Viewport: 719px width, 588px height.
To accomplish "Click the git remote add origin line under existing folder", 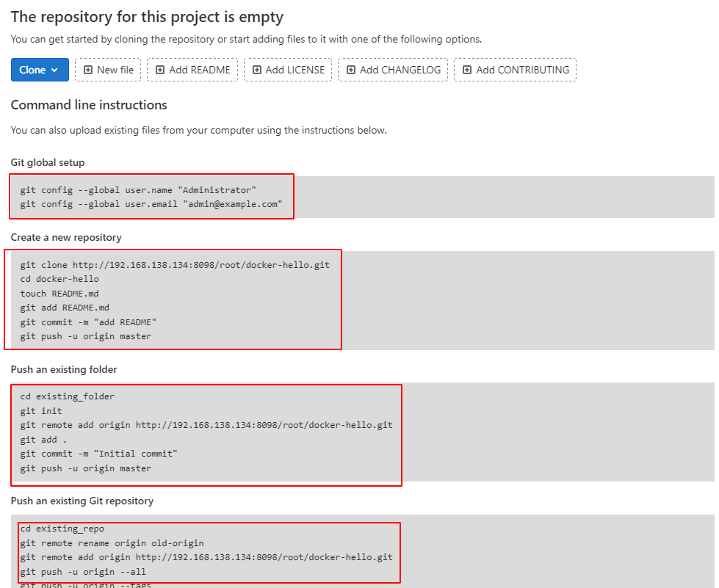I will (206, 425).
